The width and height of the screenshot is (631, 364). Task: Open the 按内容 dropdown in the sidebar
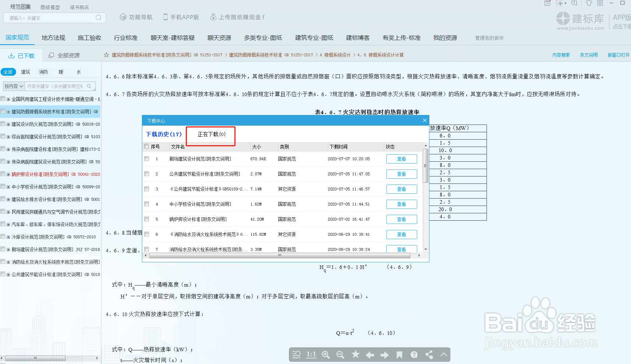tap(13, 85)
